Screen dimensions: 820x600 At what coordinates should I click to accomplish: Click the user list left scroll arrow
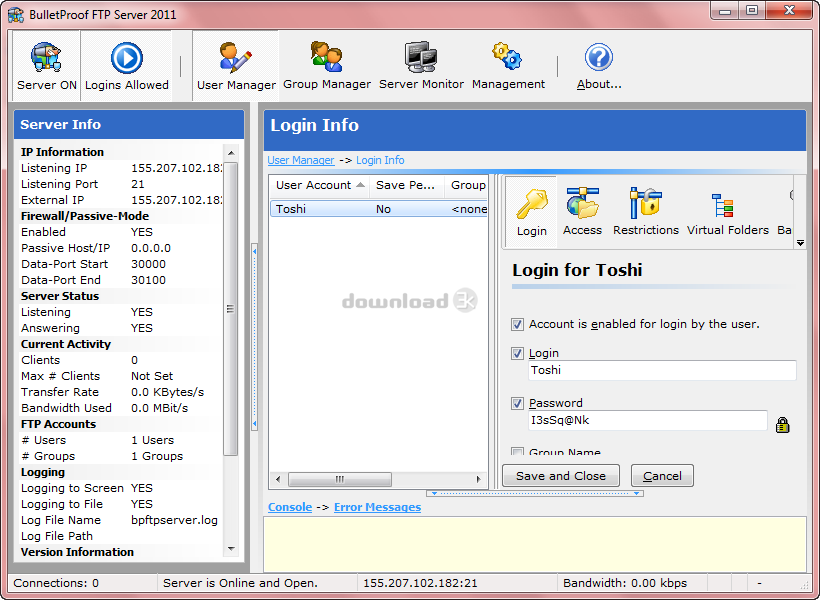pyautogui.click(x=278, y=479)
